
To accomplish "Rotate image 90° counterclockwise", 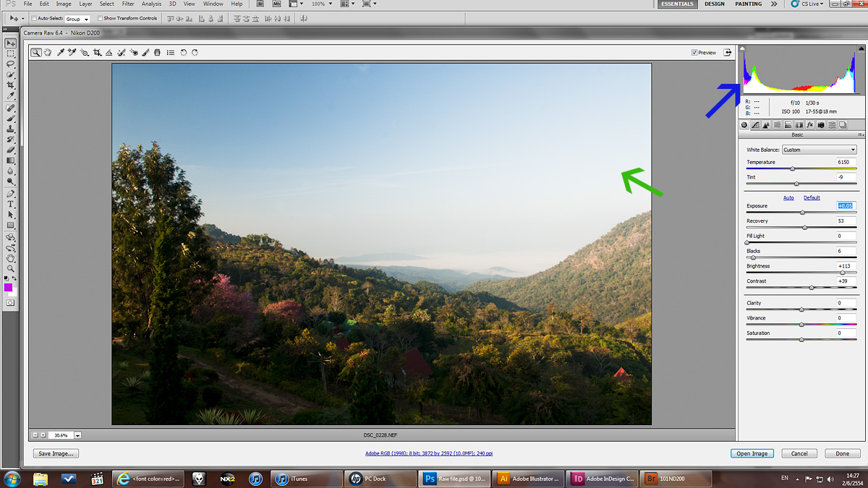I will (184, 53).
